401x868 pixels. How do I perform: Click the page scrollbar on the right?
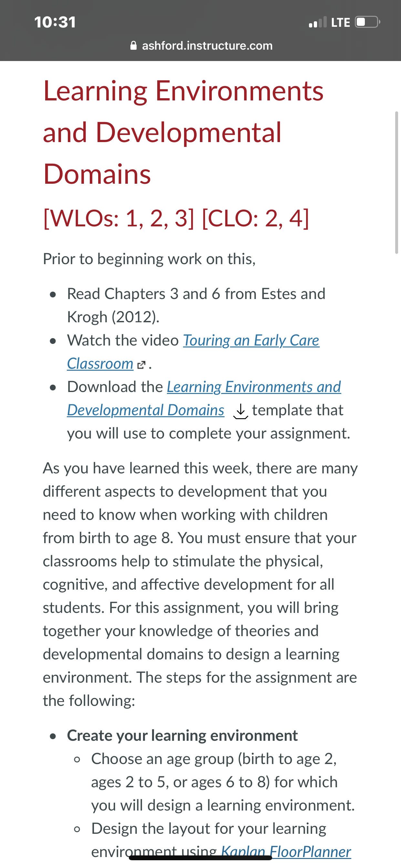point(396,182)
